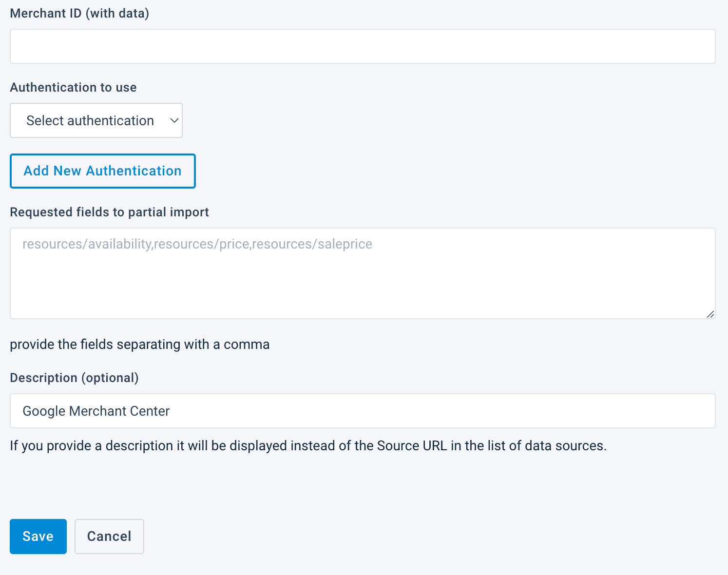
Task: Focus the Requested fields textarea
Action: (363, 273)
